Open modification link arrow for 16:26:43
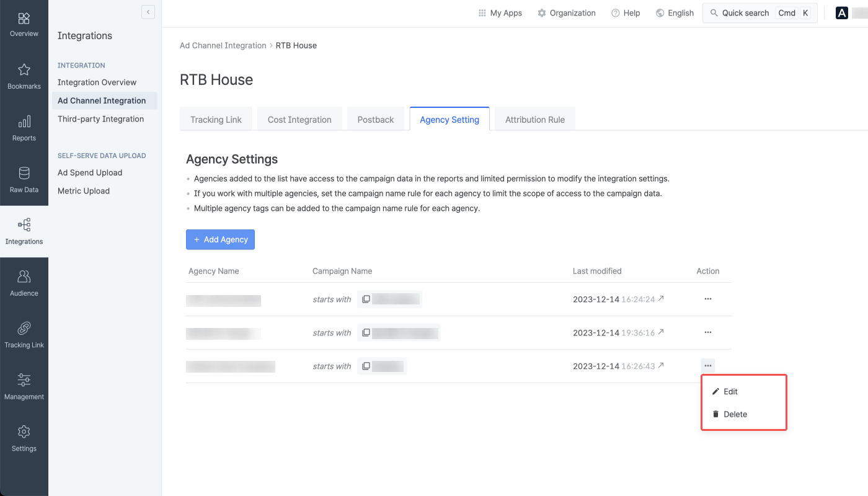The image size is (868, 496). tap(661, 365)
